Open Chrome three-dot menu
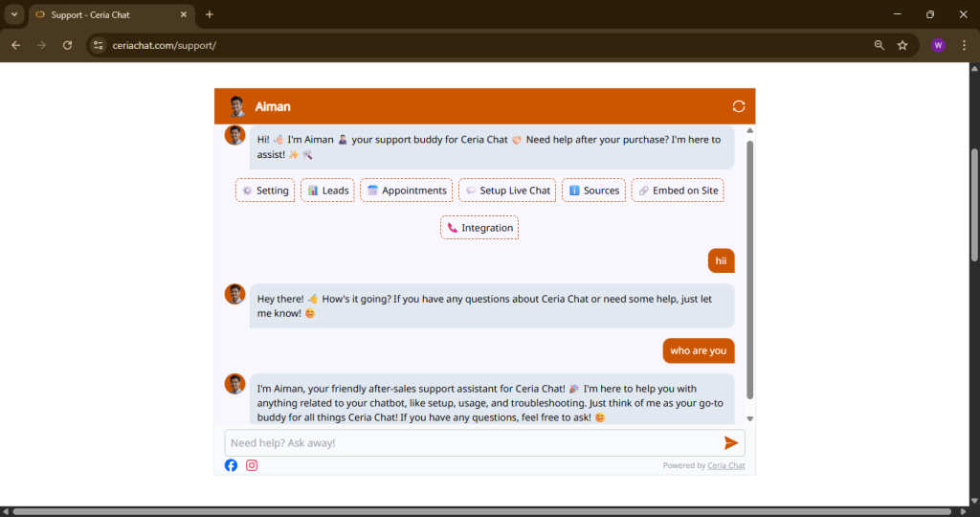980x517 pixels. coord(964,45)
